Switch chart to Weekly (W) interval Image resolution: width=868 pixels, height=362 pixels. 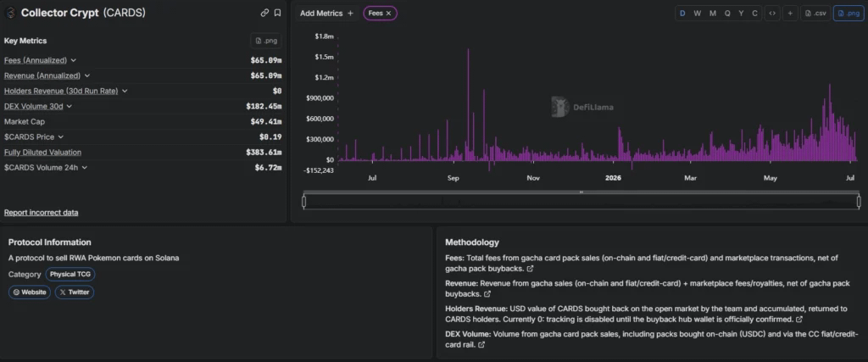coord(697,14)
